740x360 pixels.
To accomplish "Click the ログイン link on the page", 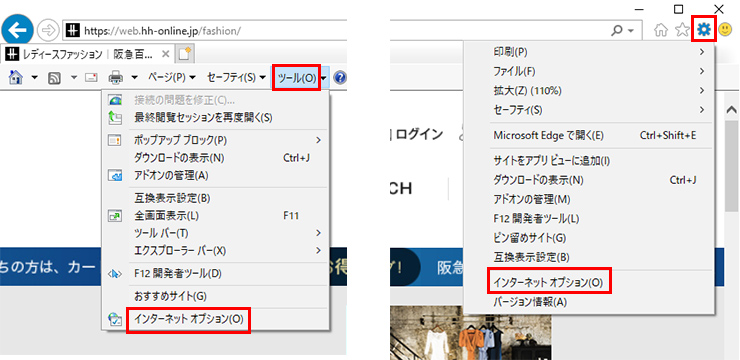I will 419,134.
